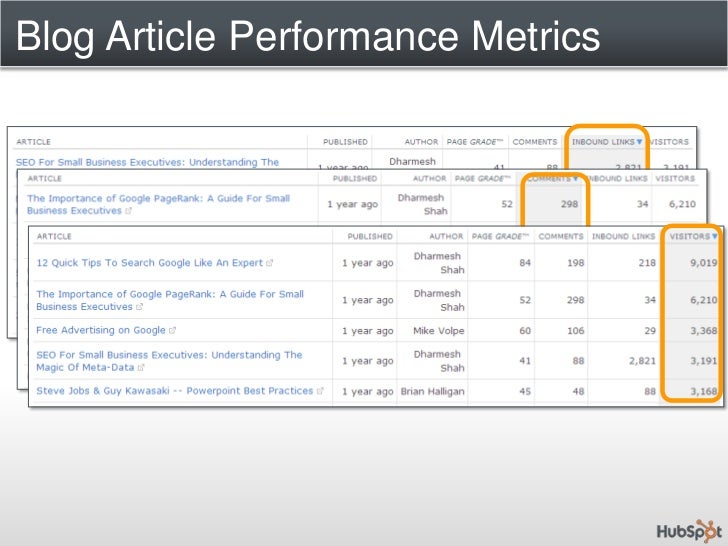The width and height of the screenshot is (728, 546).
Task: Open Free Advertising on Google article
Action: [x=101, y=330]
